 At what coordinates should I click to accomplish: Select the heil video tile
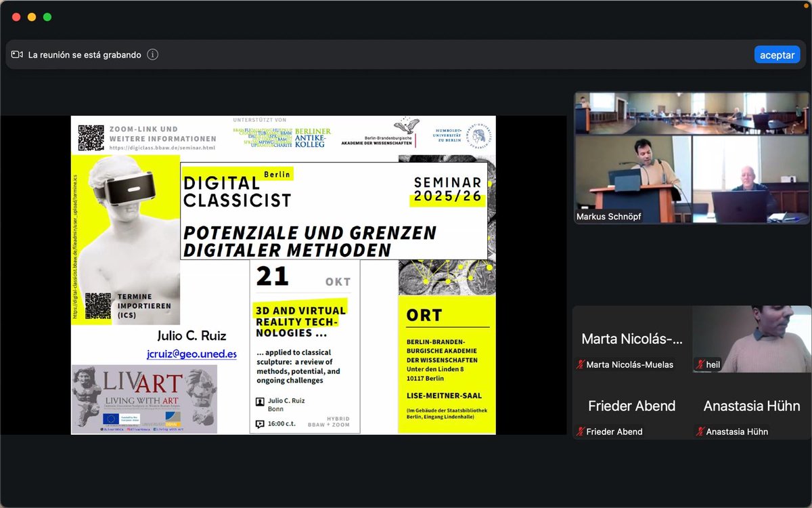click(x=751, y=339)
